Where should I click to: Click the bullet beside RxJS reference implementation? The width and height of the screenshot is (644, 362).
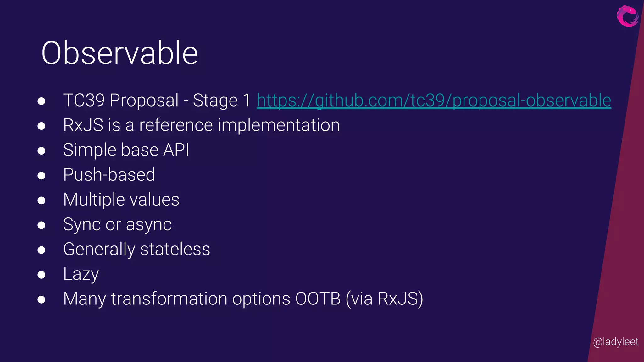(41, 126)
